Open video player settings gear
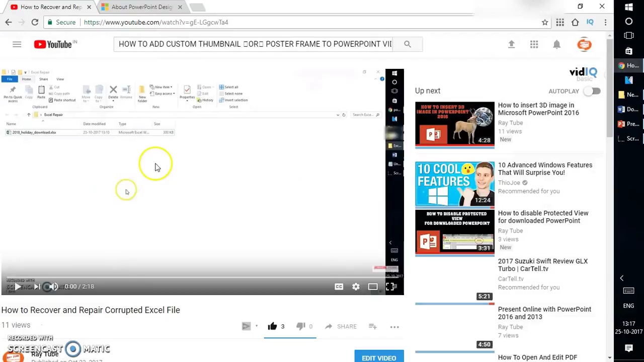This screenshot has width=644, height=362. coord(356,287)
